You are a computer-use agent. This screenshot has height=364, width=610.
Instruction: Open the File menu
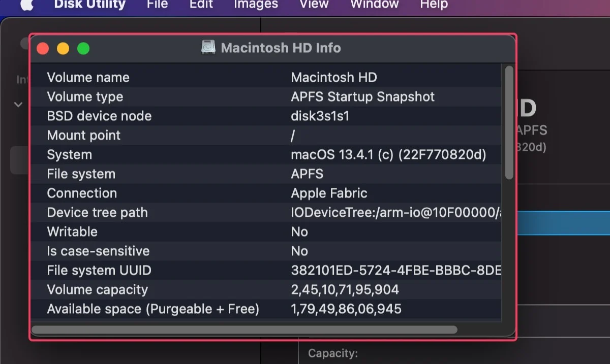click(157, 4)
